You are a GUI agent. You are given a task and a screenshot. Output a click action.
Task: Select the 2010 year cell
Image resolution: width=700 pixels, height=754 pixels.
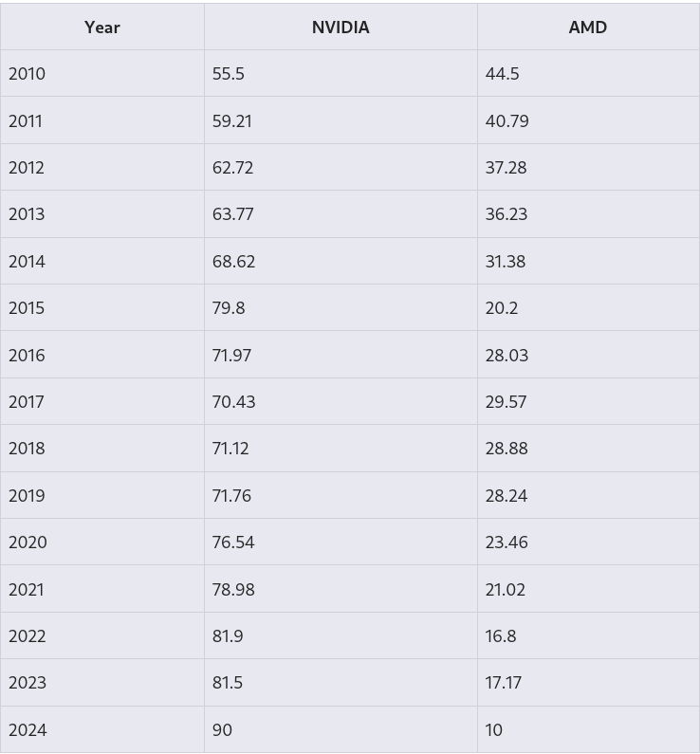27,74
